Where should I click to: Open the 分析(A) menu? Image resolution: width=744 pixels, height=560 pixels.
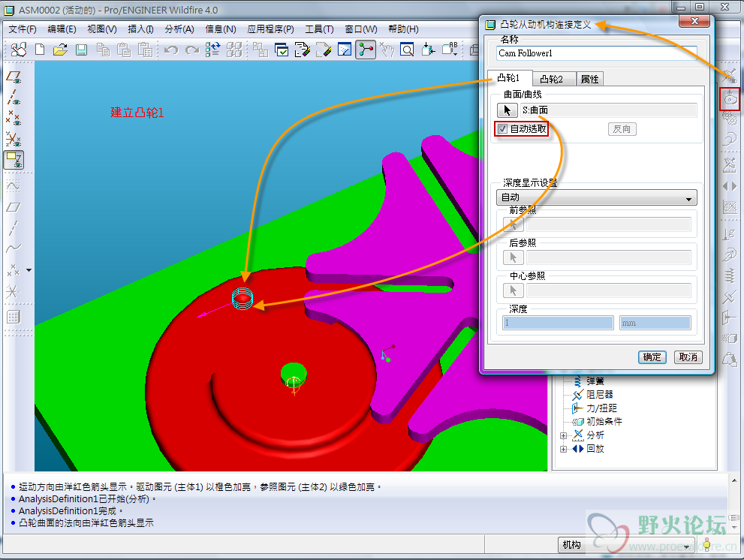pos(179,29)
